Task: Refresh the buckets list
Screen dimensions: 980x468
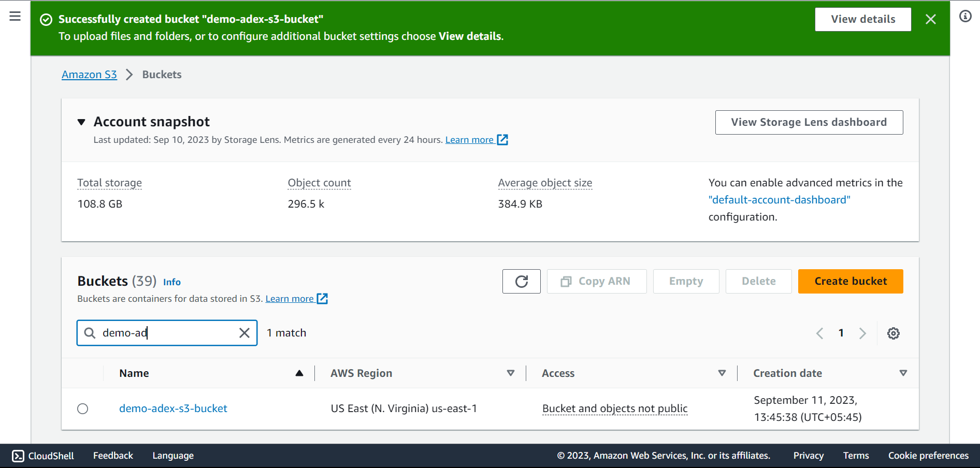Action: (522, 281)
